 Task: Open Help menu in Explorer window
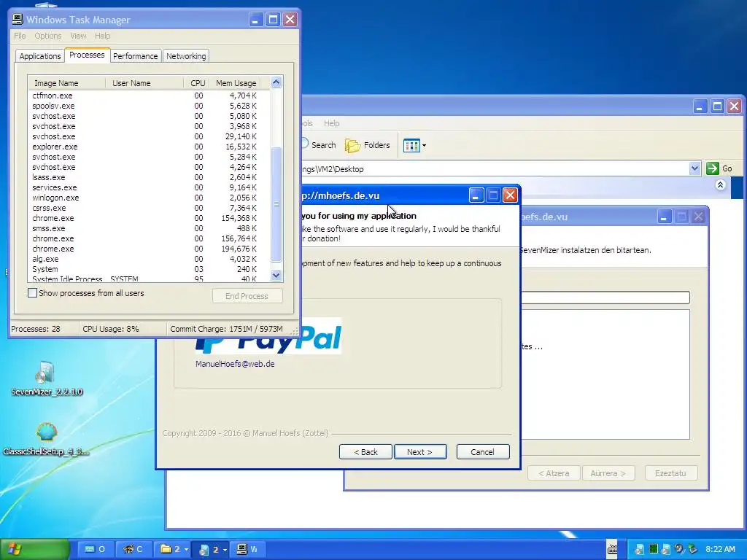click(332, 122)
